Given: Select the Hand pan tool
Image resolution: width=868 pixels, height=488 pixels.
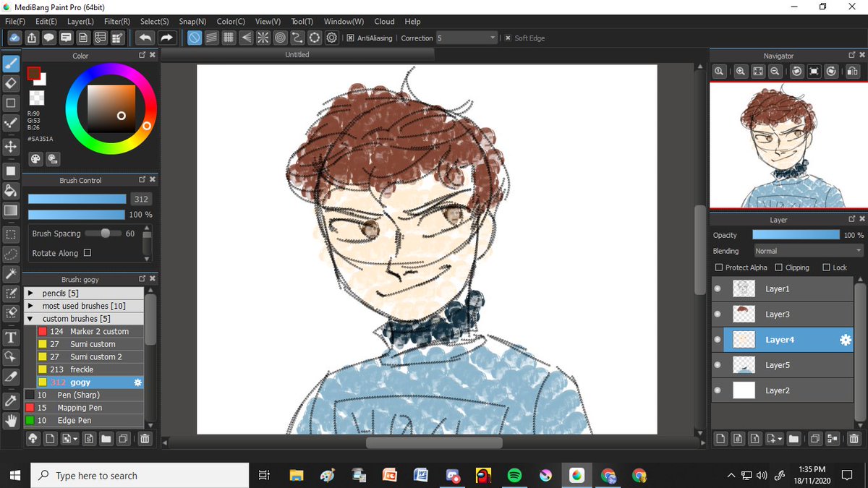Looking at the screenshot, I should tap(11, 420).
